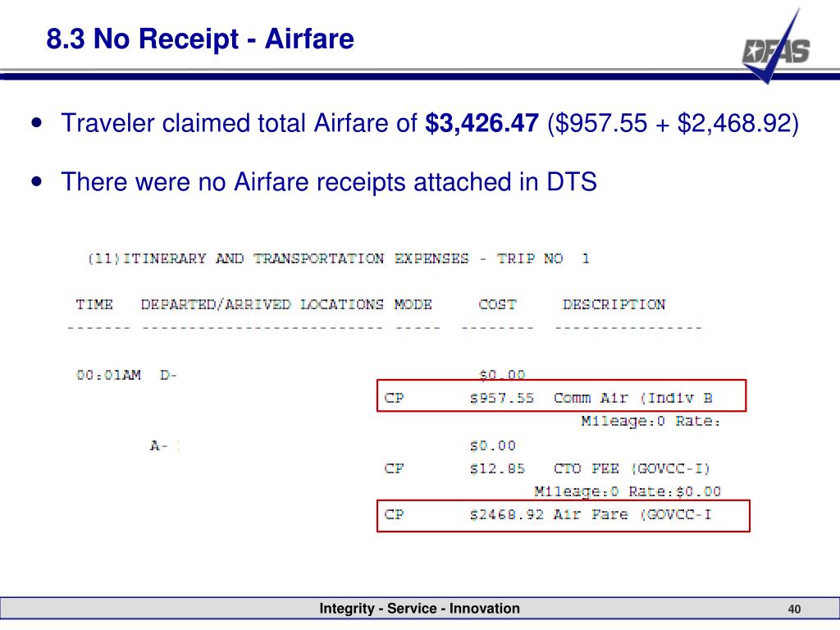
Task: Click the slide title '8.3 No Receipt - Airfare'
Action: pos(200,39)
